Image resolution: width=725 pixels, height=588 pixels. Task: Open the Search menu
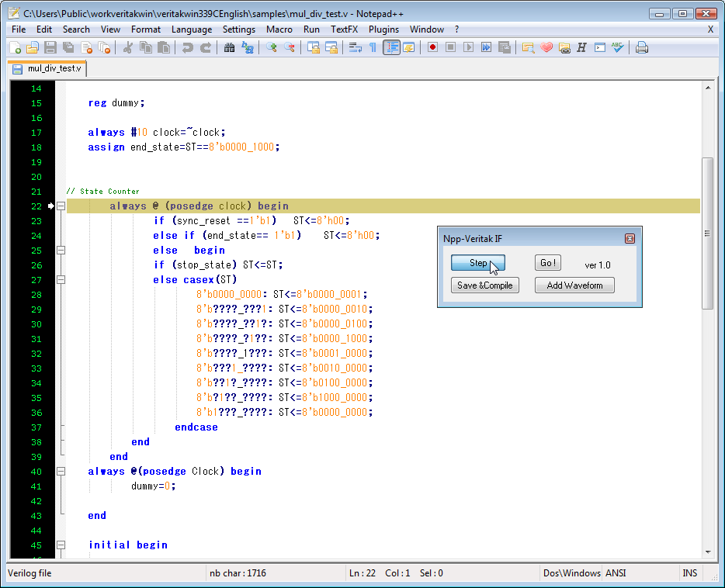pyautogui.click(x=76, y=29)
